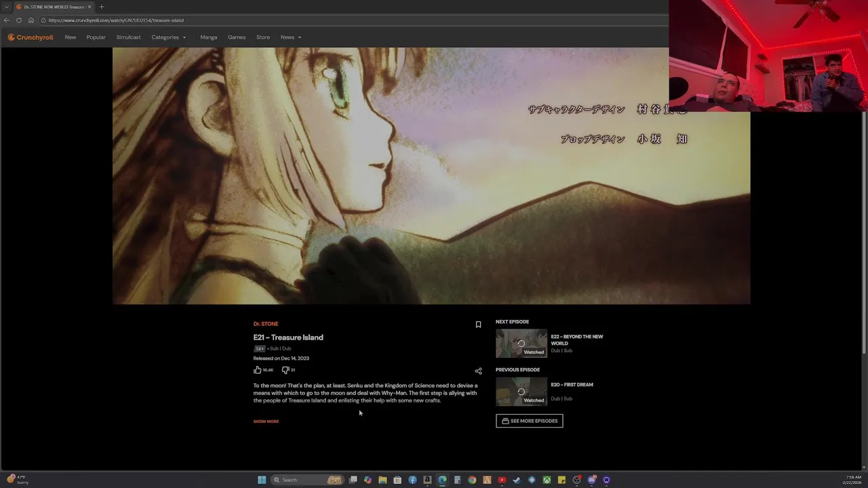View site info lock icon
This screenshot has width=868, height=488.
click(x=43, y=20)
